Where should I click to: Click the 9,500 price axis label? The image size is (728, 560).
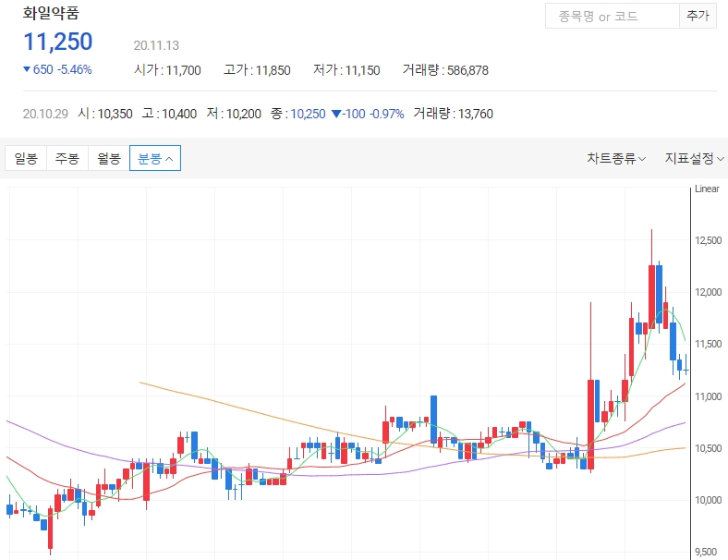point(706,552)
